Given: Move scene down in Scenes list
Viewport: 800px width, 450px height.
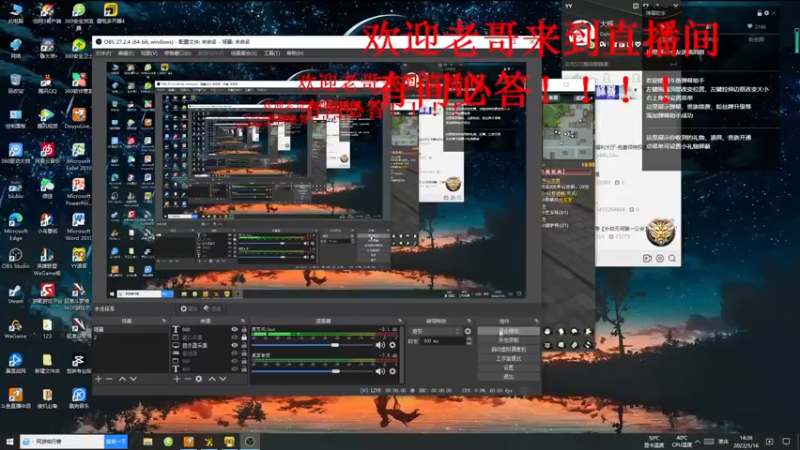Looking at the screenshot, I should pyautogui.click(x=133, y=379).
